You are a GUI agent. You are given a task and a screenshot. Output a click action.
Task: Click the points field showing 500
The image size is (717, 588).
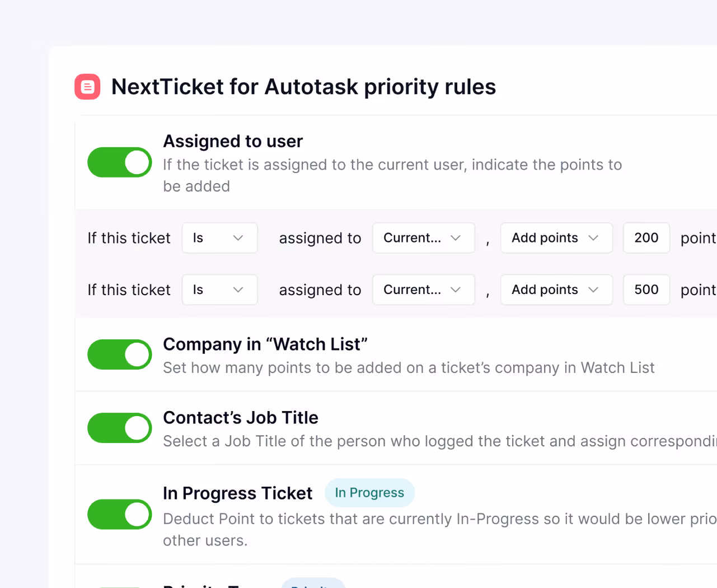[646, 290]
